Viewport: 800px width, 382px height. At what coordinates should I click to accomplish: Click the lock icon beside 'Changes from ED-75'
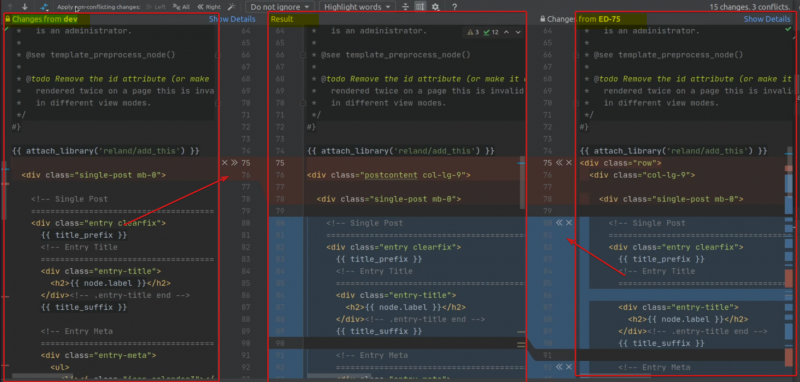coord(543,19)
